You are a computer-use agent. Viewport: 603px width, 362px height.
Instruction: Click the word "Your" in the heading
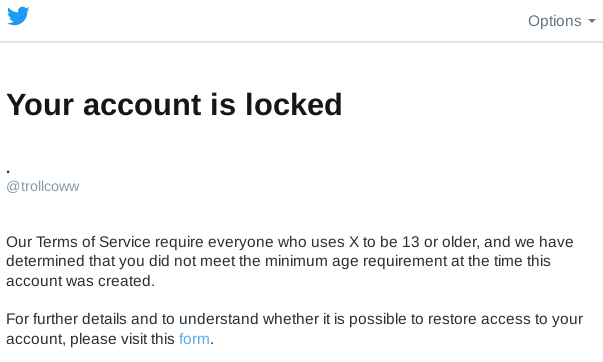[40, 105]
